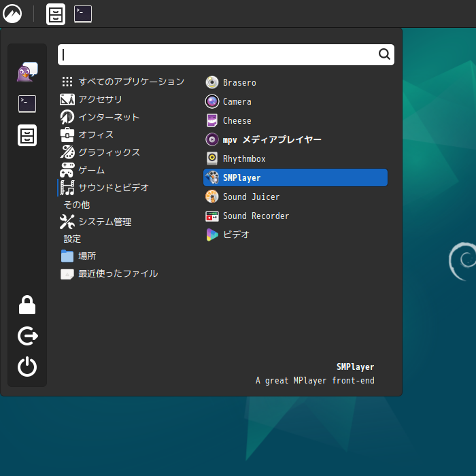
Task: Open the Camera application
Action: [x=237, y=102]
